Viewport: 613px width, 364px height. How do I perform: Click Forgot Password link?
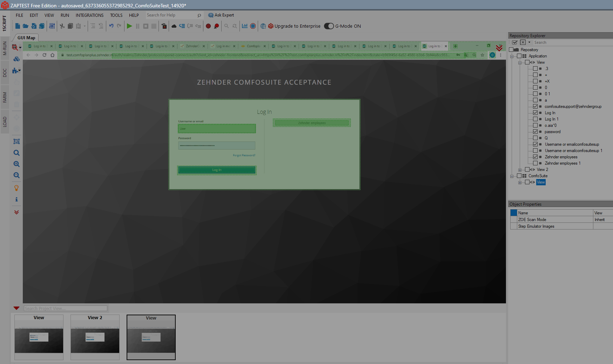tap(244, 155)
